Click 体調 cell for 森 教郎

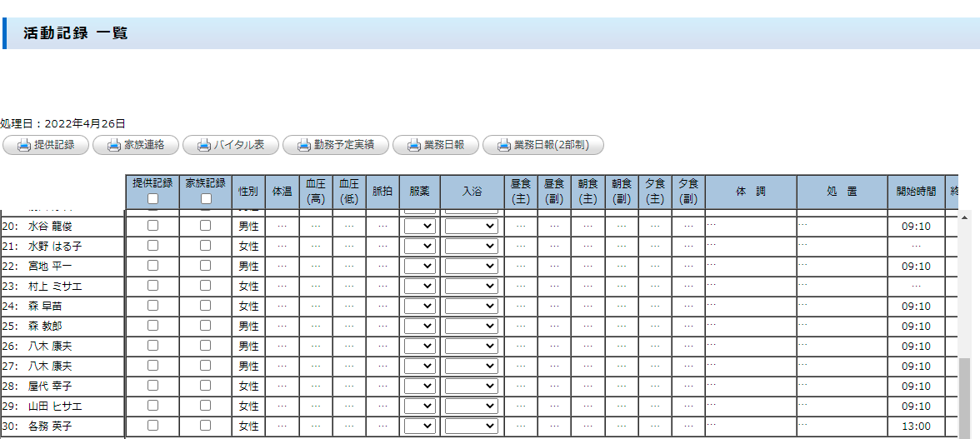[750, 326]
